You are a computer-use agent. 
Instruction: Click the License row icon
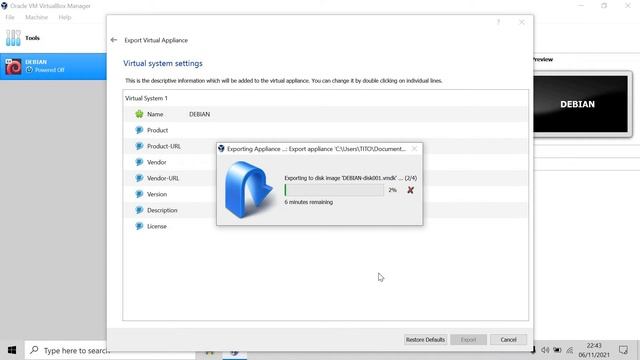point(139,226)
